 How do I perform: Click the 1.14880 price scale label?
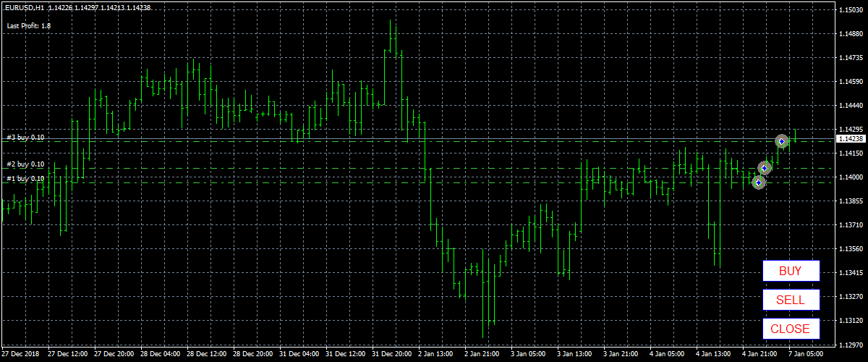(x=850, y=34)
